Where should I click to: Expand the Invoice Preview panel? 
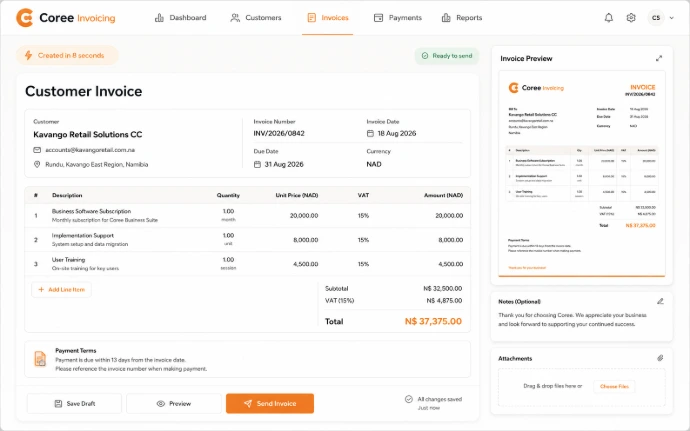click(x=659, y=58)
